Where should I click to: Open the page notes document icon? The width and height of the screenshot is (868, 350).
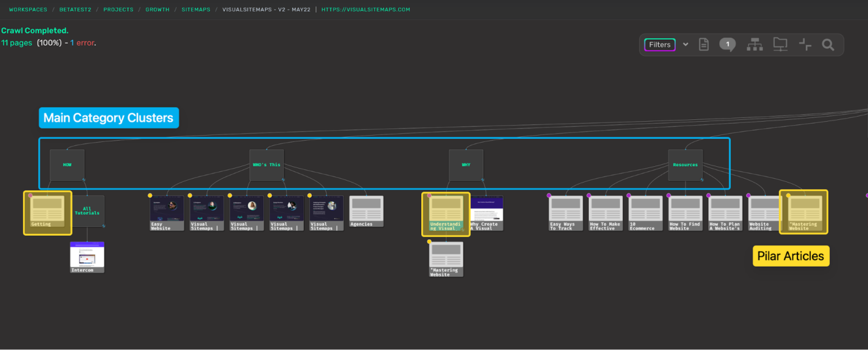[704, 44]
